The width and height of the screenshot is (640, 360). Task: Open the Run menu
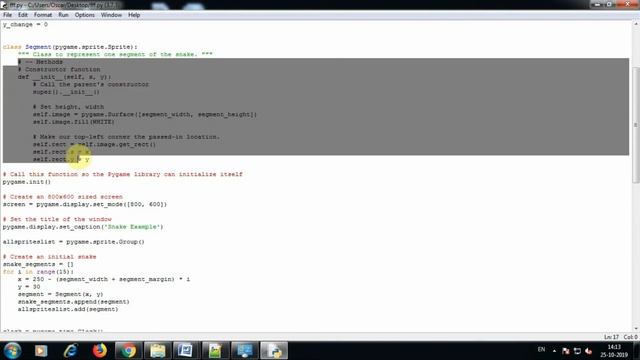(63, 15)
